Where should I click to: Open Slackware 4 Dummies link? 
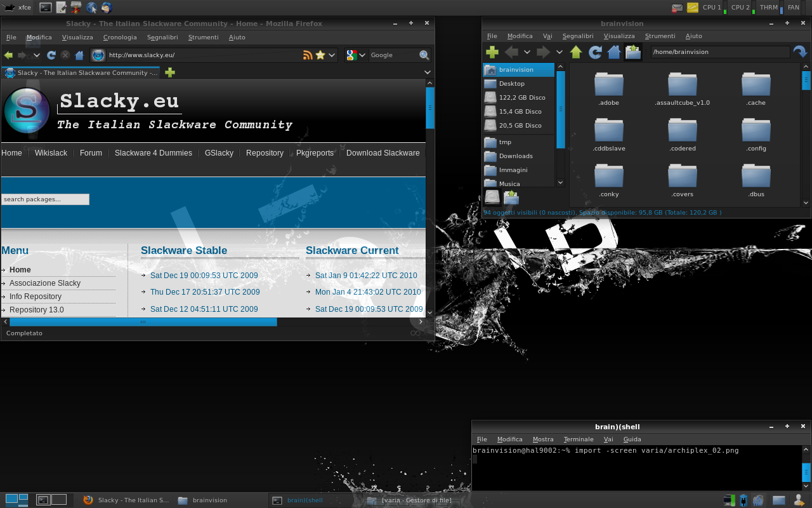point(154,153)
